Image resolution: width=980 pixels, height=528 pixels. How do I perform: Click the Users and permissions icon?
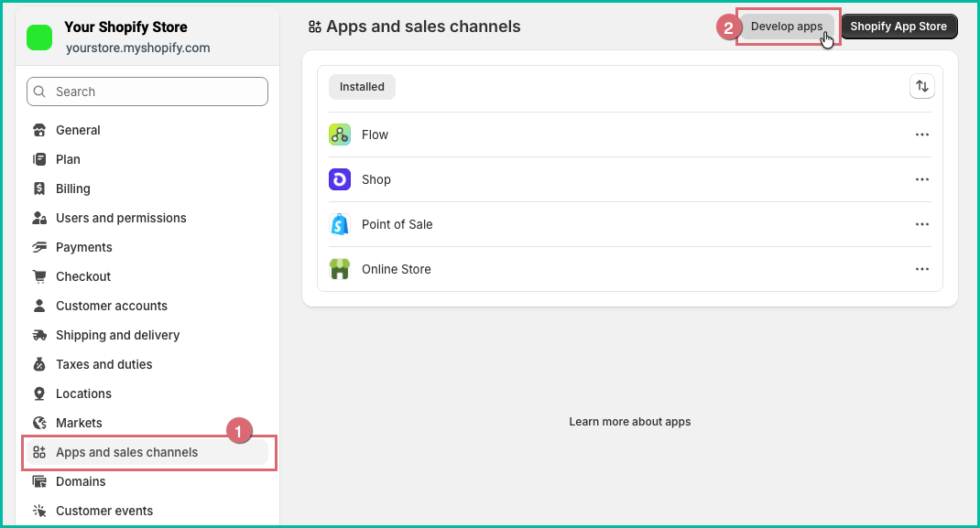pos(39,218)
